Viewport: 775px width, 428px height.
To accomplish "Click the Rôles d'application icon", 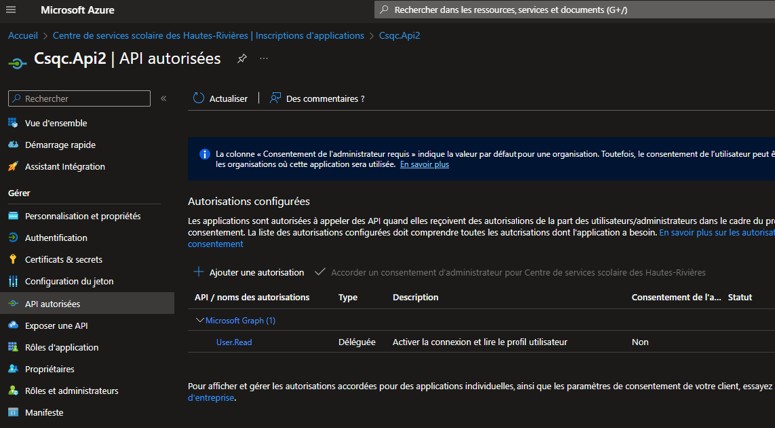I will click(x=13, y=347).
